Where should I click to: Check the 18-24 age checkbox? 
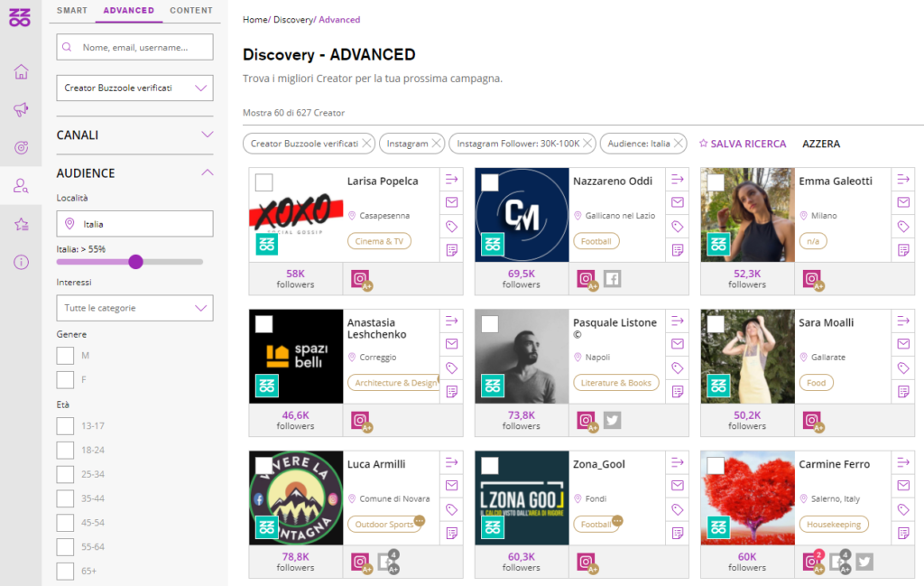tap(65, 450)
